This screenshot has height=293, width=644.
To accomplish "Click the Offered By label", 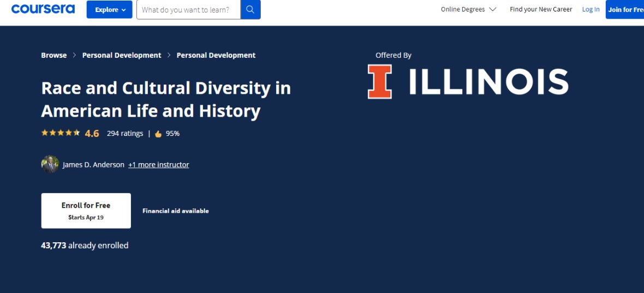I will tap(393, 55).
